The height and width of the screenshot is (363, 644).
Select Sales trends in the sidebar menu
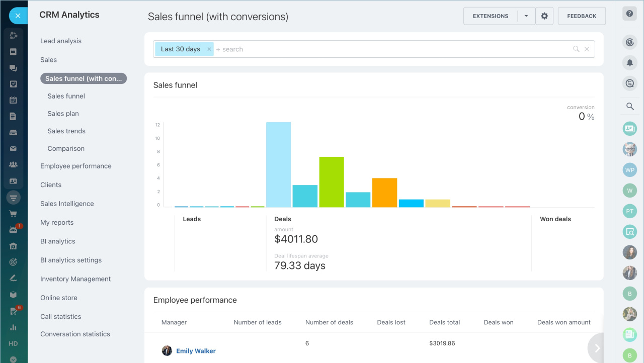pyautogui.click(x=66, y=131)
